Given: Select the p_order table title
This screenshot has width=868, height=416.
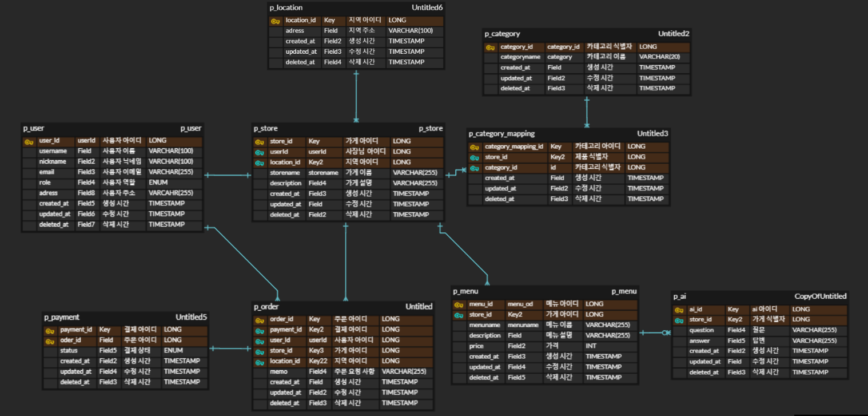Looking at the screenshot, I should 266,307.
